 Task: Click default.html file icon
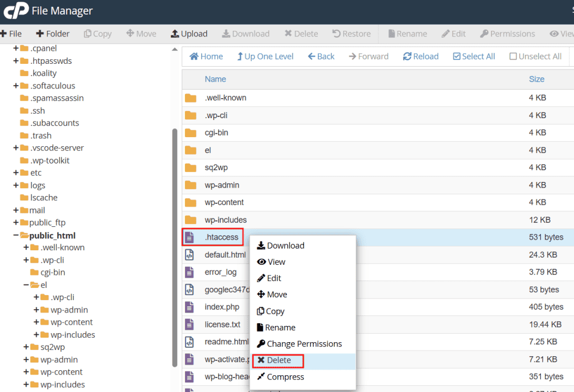click(189, 254)
